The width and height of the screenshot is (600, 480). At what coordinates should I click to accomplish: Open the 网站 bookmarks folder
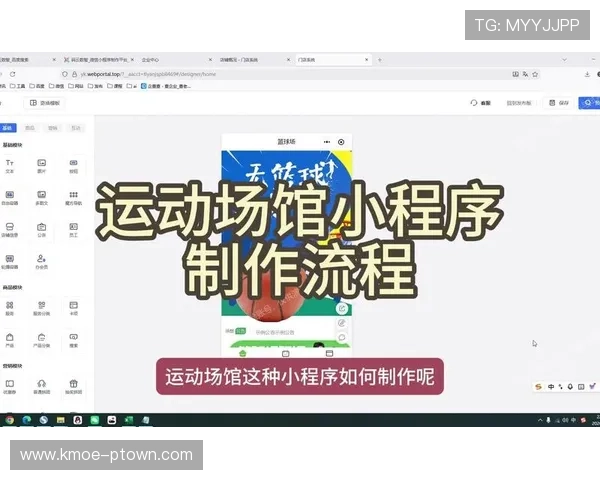pos(76,86)
